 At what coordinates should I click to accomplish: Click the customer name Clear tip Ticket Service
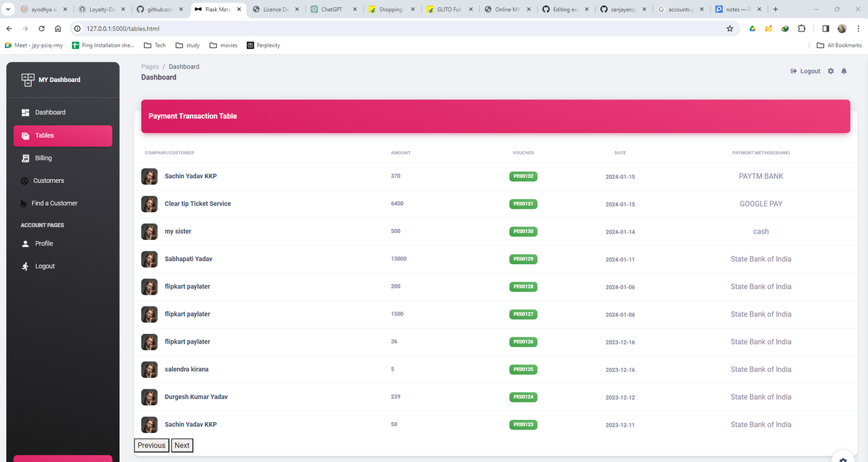(x=197, y=204)
